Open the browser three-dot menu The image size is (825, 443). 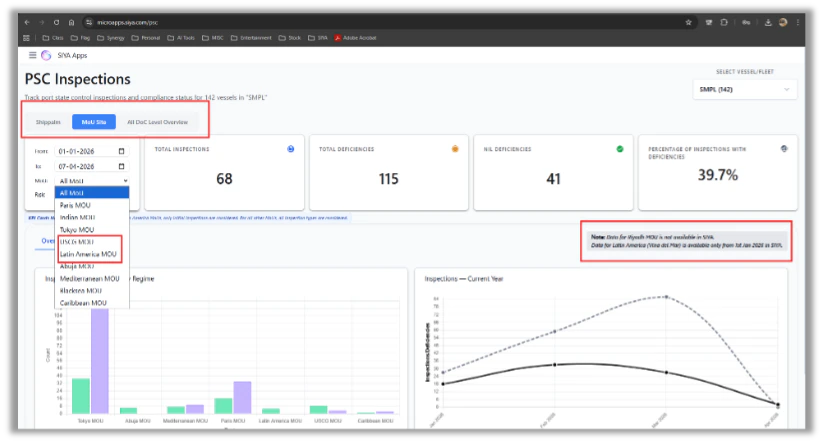(x=798, y=23)
